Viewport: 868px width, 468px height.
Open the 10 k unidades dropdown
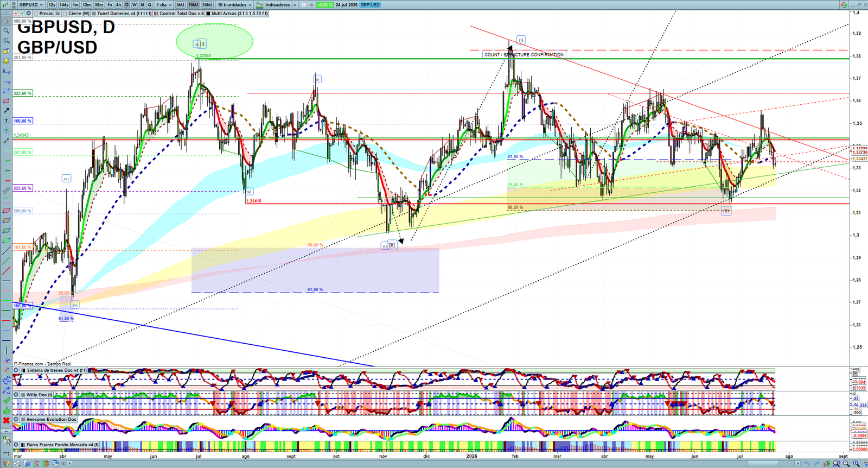click(x=235, y=5)
